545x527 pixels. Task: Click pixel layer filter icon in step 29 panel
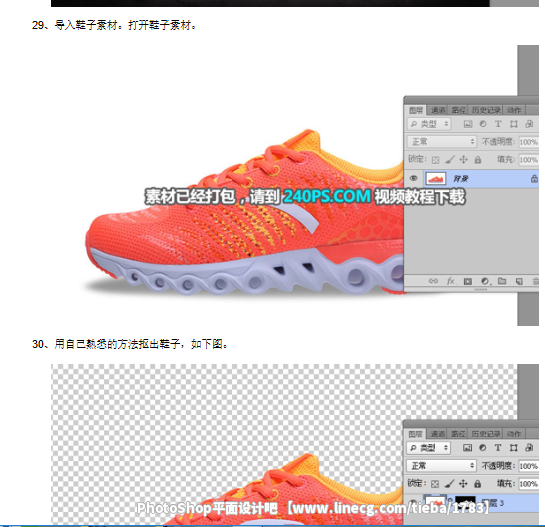click(x=468, y=124)
